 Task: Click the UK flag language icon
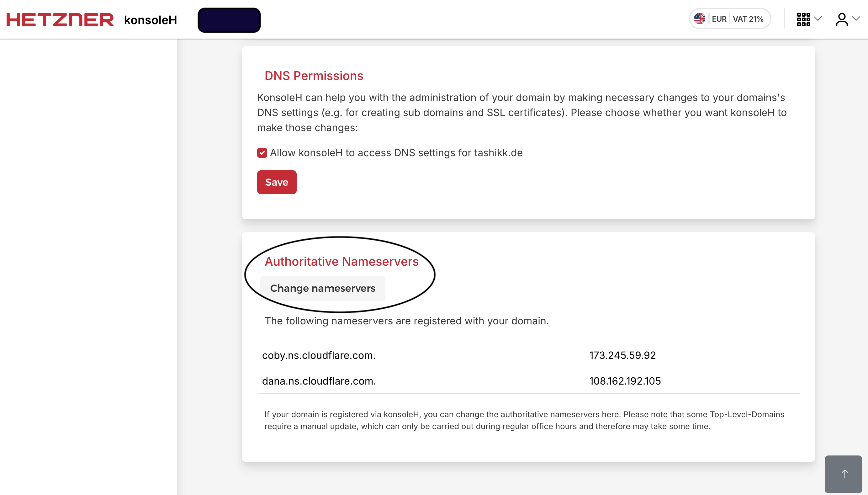click(700, 19)
